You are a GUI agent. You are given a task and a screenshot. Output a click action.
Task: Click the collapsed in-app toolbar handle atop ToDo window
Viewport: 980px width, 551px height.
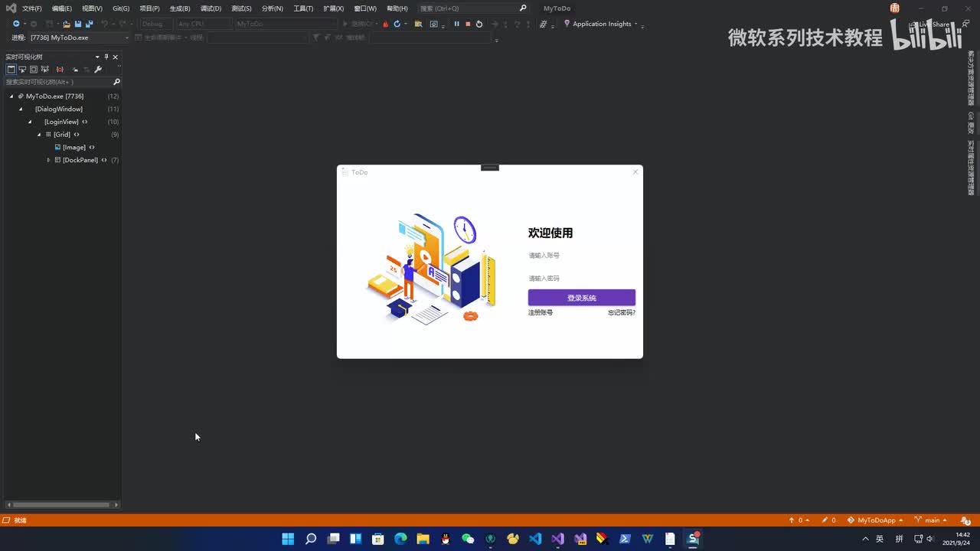pos(490,168)
